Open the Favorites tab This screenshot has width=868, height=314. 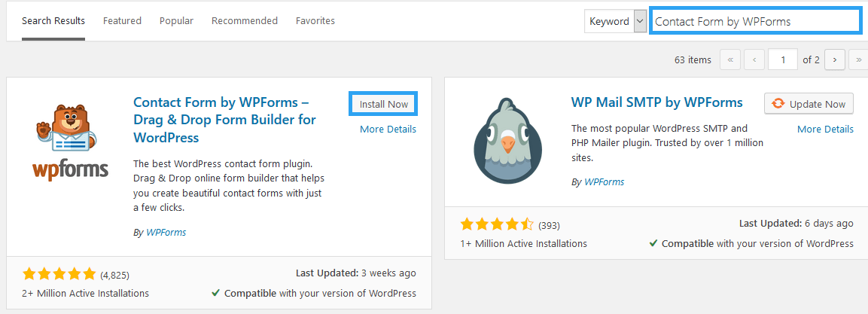[x=315, y=21]
